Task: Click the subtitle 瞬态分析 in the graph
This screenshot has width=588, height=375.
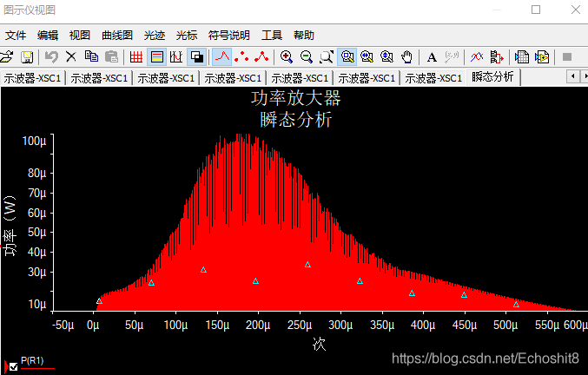Action: [x=296, y=120]
